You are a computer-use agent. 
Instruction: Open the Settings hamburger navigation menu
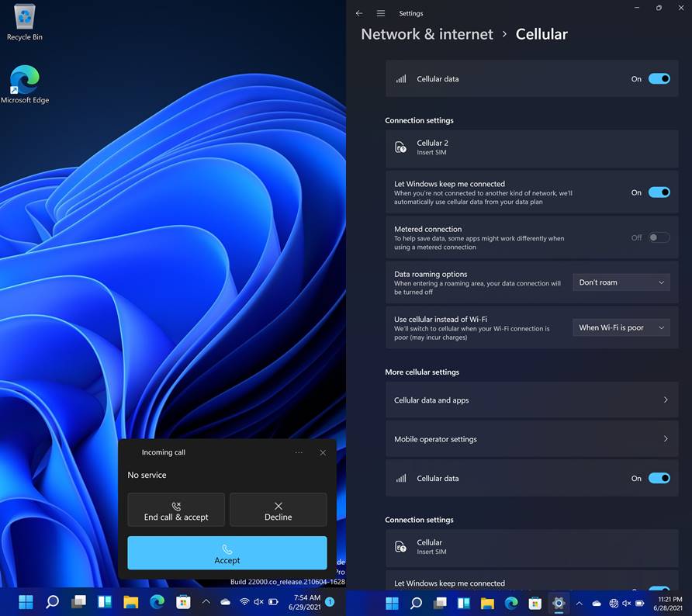coord(381,13)
